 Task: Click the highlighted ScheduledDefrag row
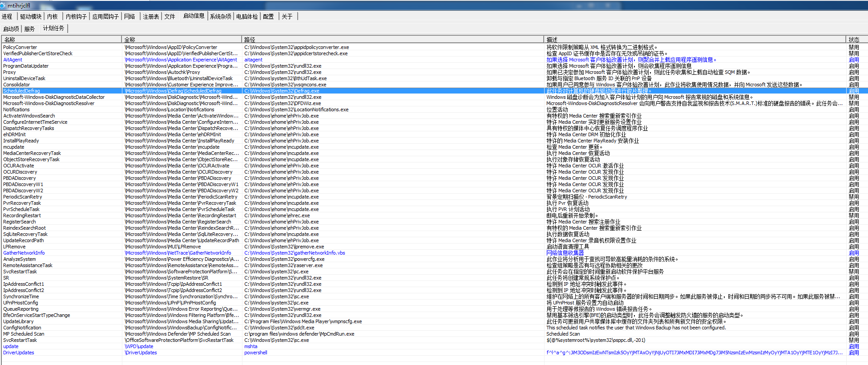pos(22,91)
